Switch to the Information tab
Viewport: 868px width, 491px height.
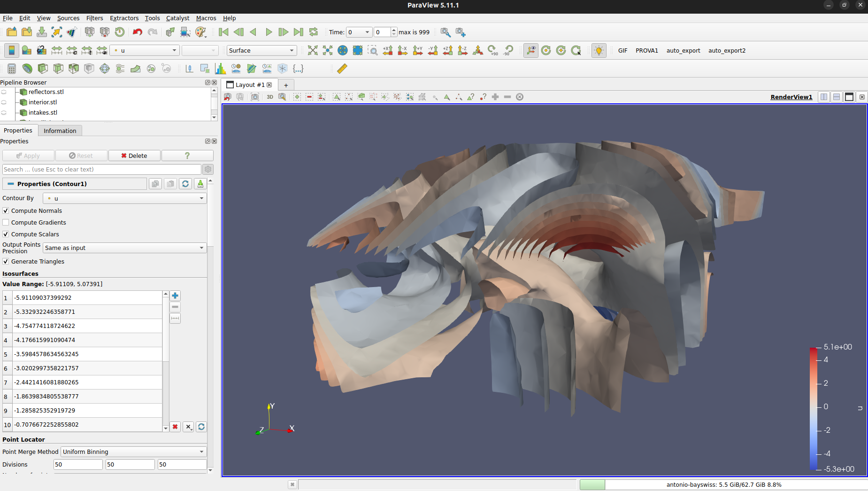point(60,130)
